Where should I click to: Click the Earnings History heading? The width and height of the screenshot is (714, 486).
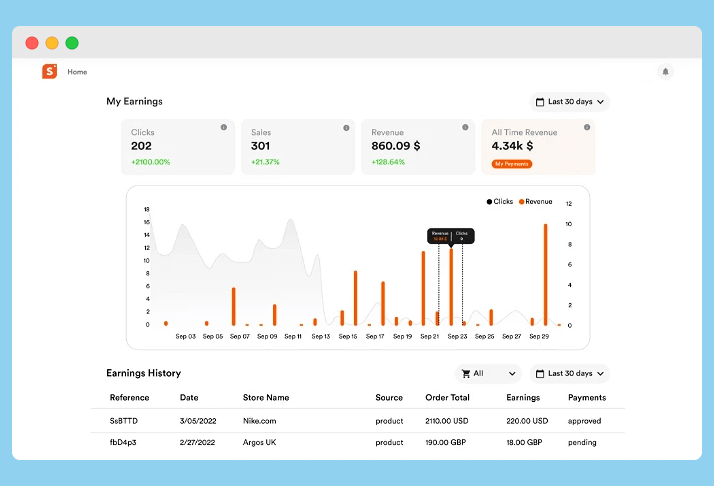click(x=143, y=373)
